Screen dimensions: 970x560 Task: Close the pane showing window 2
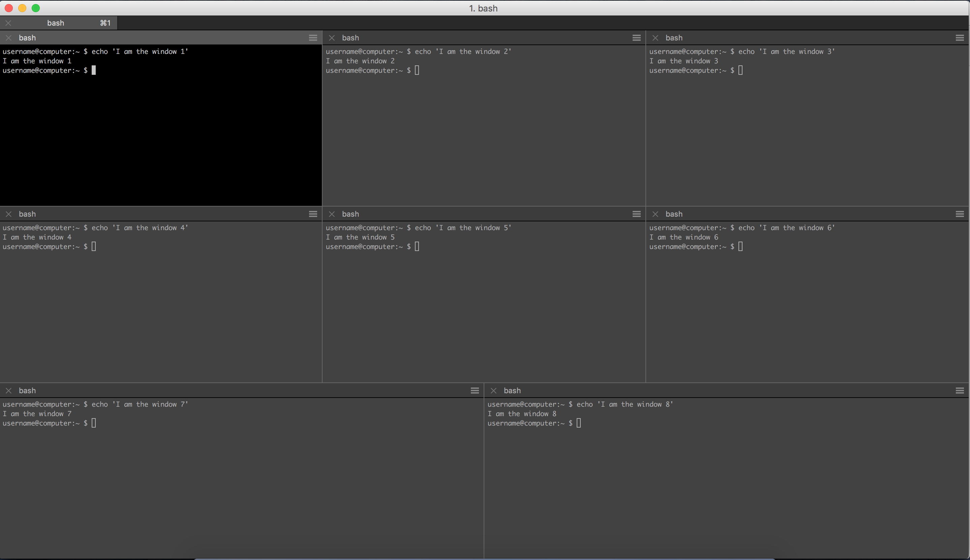coord(332,38)
